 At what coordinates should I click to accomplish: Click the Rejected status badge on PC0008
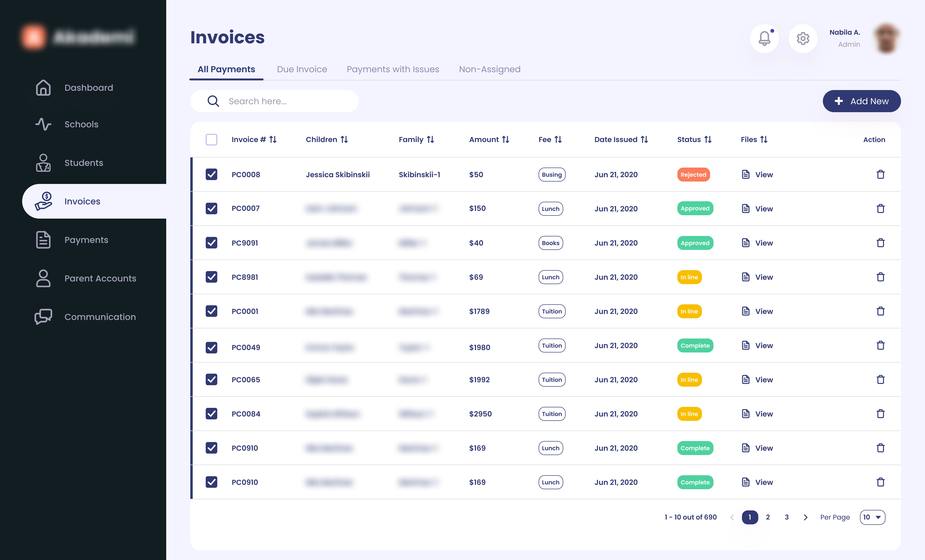pos(693,174)
